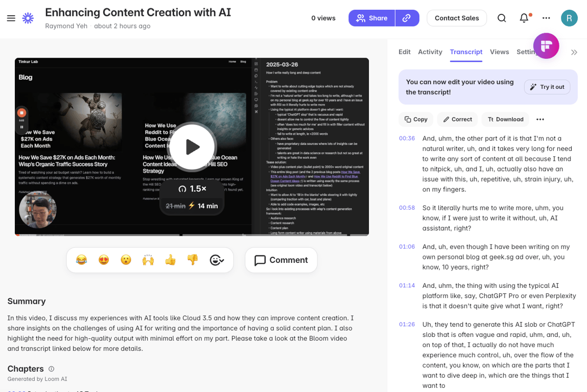Image resolution: width=587 pixels, height=392 pixels.
Task: Click the video title Enhancing Content Creation
Action: pos(138,13)
